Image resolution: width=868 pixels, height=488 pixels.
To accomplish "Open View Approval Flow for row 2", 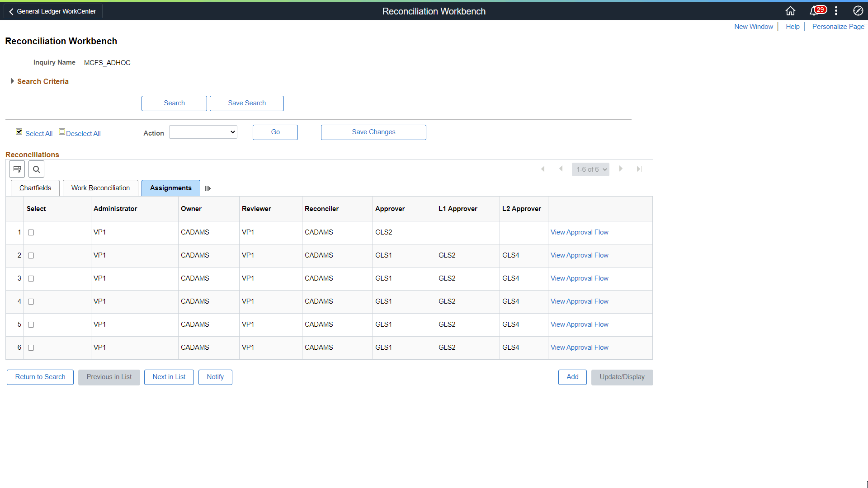I will pyautogui.click(x=579, y=255).
